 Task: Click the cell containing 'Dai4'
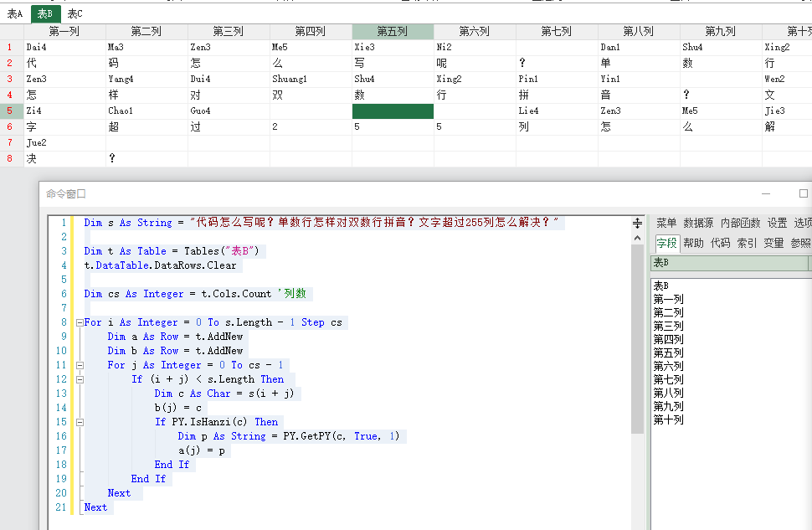tap(64, 47)
